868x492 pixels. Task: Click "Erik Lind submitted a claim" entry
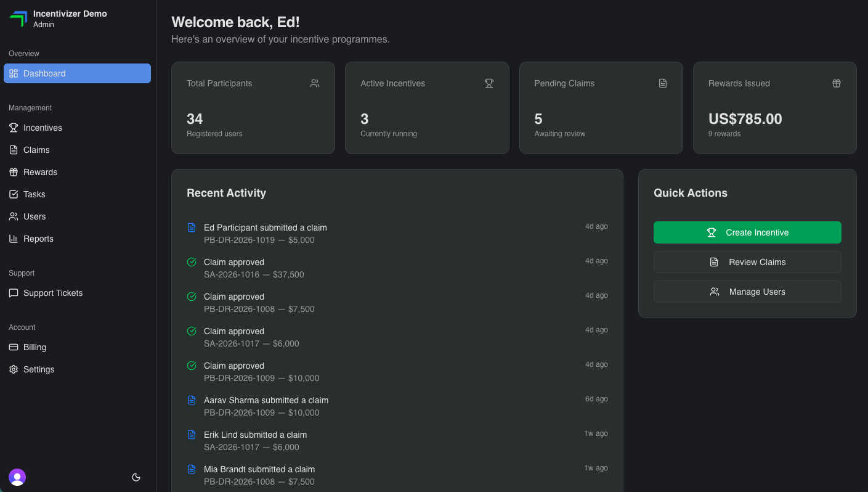click(x=255, y=435)
